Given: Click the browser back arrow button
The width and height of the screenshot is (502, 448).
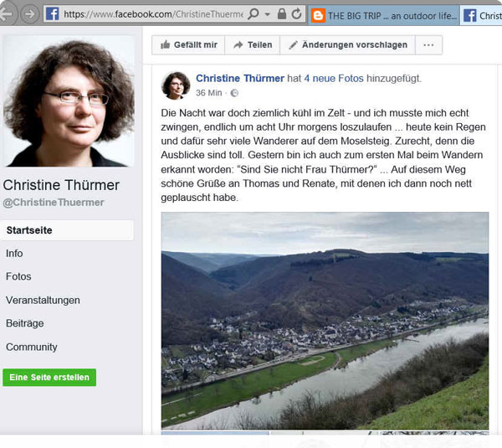Looking at the screenshot, I should (7, 14).
